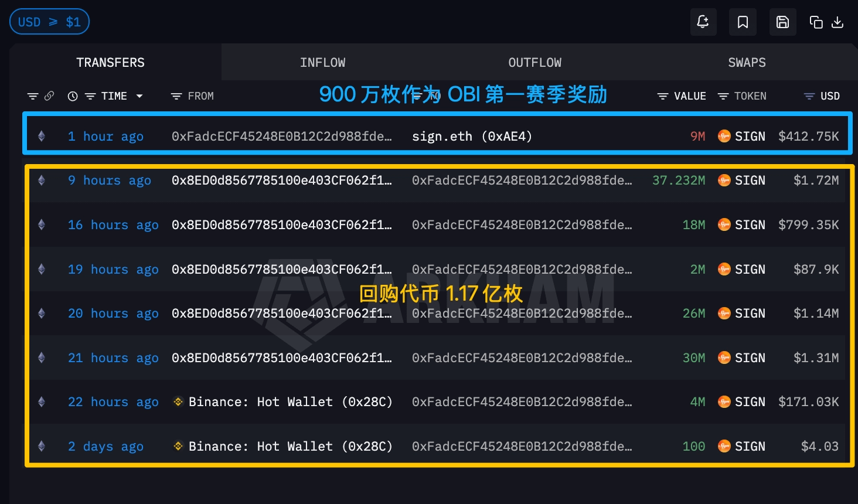Click the Binance logo on the 2 days ago row
Screen dimensions: 858x504
coord(178,446)
